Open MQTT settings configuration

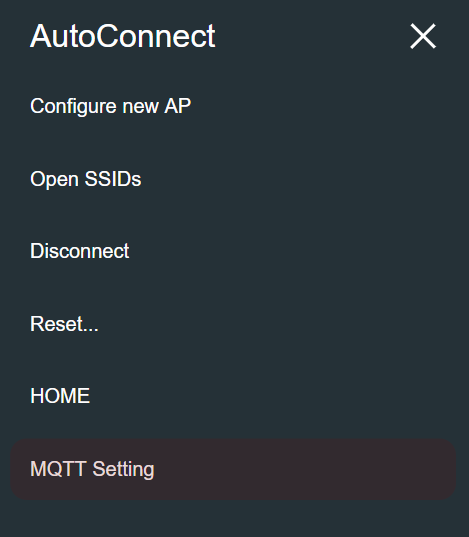pyautogui.click(x=233, y=469)
